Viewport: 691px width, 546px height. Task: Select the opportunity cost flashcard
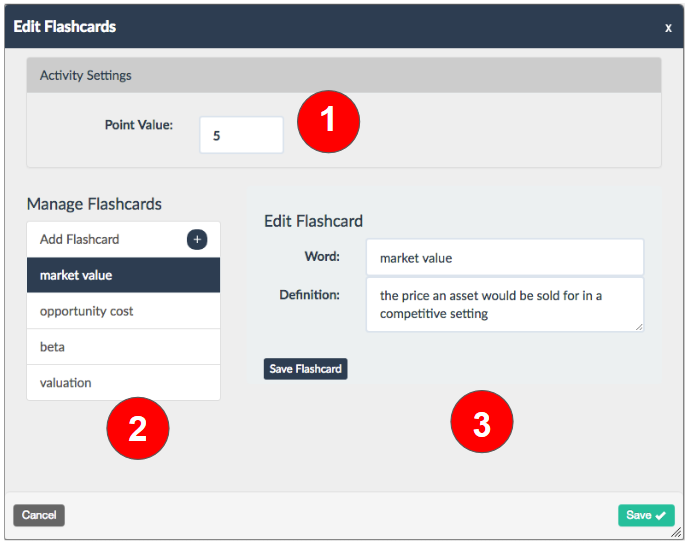(123, 311)
